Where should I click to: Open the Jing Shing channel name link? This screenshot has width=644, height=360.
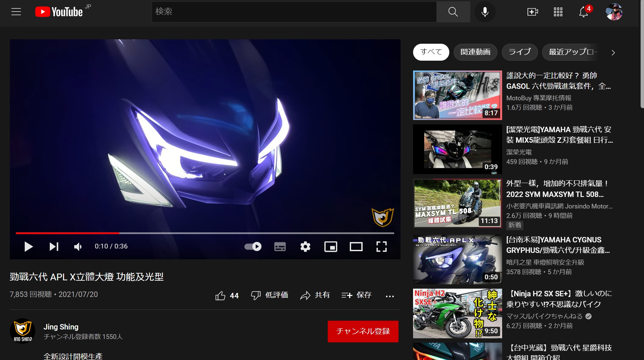(61, 327)
